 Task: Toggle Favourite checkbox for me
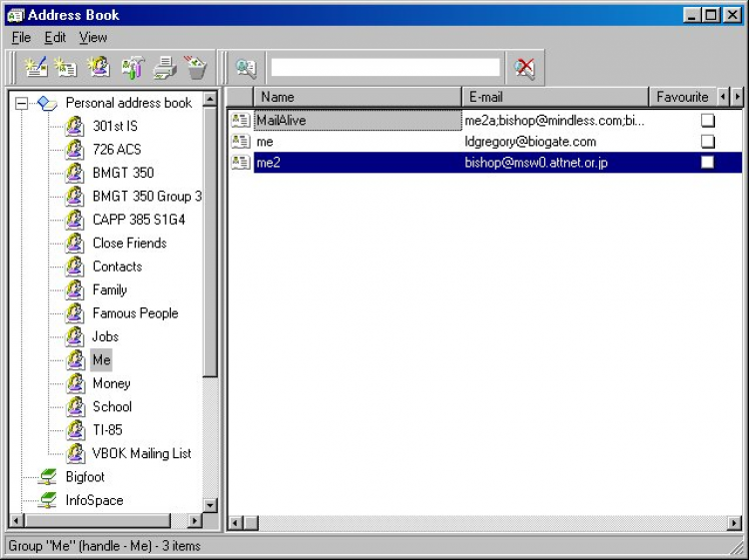(707, 142)
